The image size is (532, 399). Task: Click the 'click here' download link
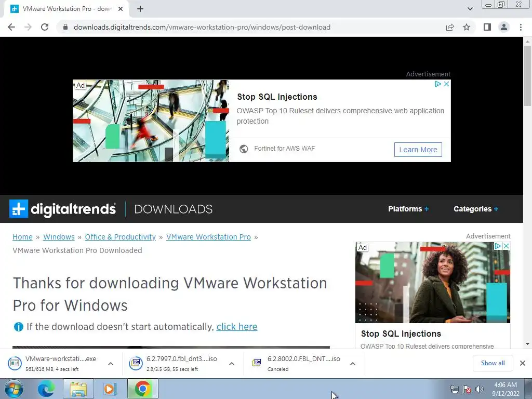pyautogui.click(x=237, y=327)
